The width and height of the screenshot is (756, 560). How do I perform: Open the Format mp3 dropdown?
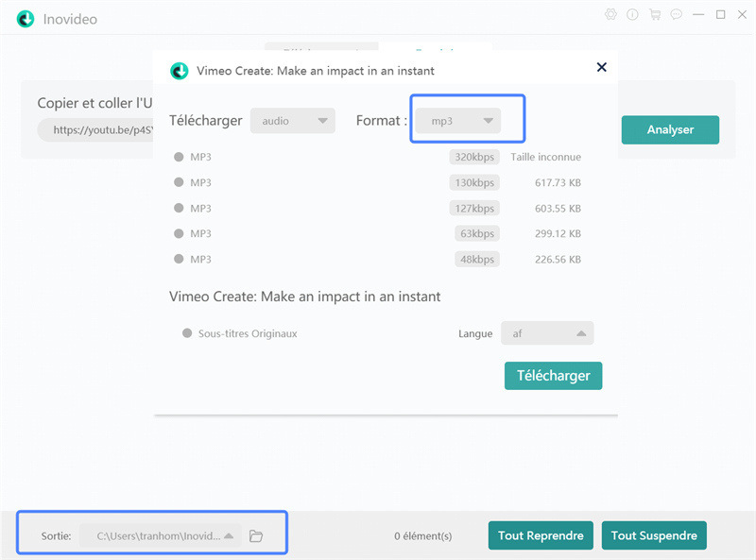click(458, 121)
